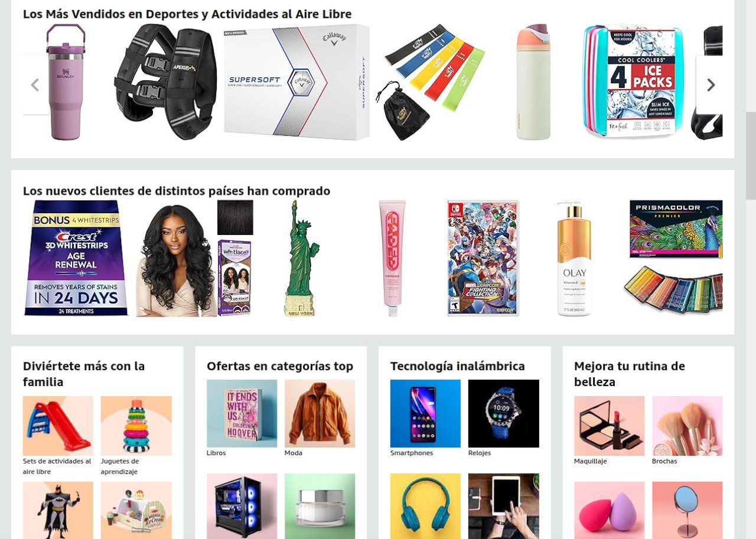This screenshot has width=756, height=539.
Task: Click the carousel previous arrow
Action: pos(35,85)
